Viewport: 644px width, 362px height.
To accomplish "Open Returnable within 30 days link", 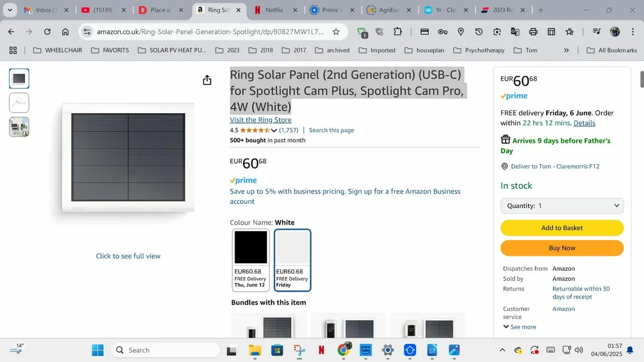I will 581,293.
